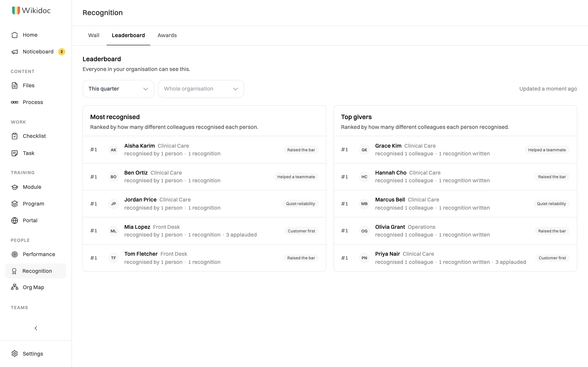The height and width of the screenshot is (367, 588).
Task: Click the Portal globe icon
Action: (x=14, y=220)
